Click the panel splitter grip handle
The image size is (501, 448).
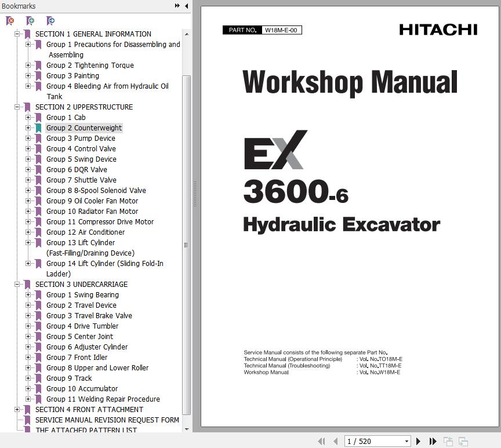click(195, 195)
